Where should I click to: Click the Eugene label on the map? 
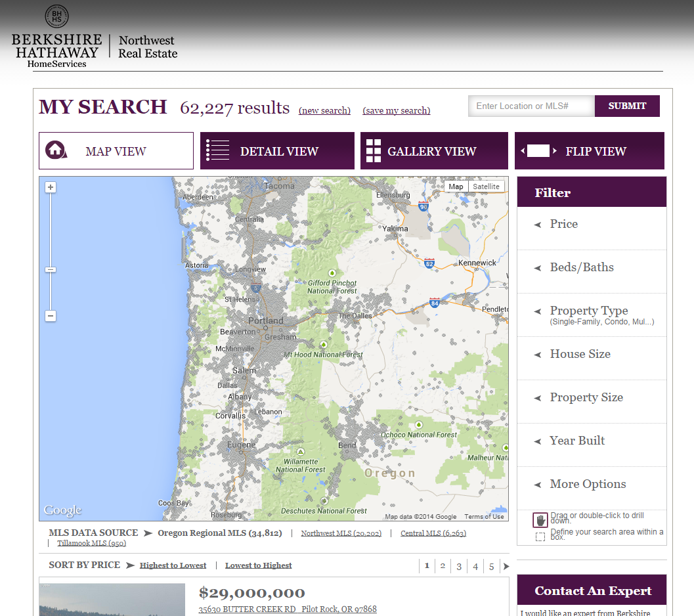tap(241, 445)
